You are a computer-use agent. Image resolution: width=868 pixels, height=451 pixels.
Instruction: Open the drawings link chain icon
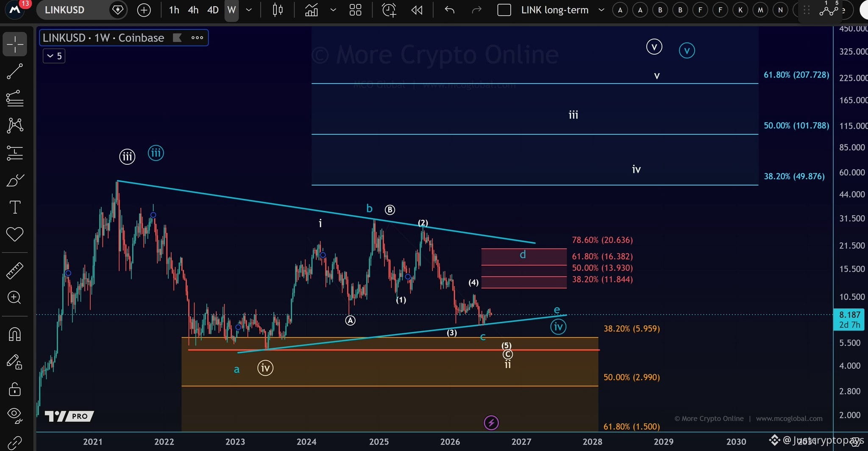tap(15, 443)
